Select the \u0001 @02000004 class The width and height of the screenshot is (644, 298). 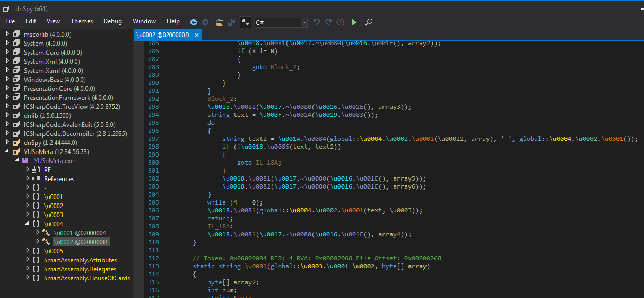click(79, 233)
